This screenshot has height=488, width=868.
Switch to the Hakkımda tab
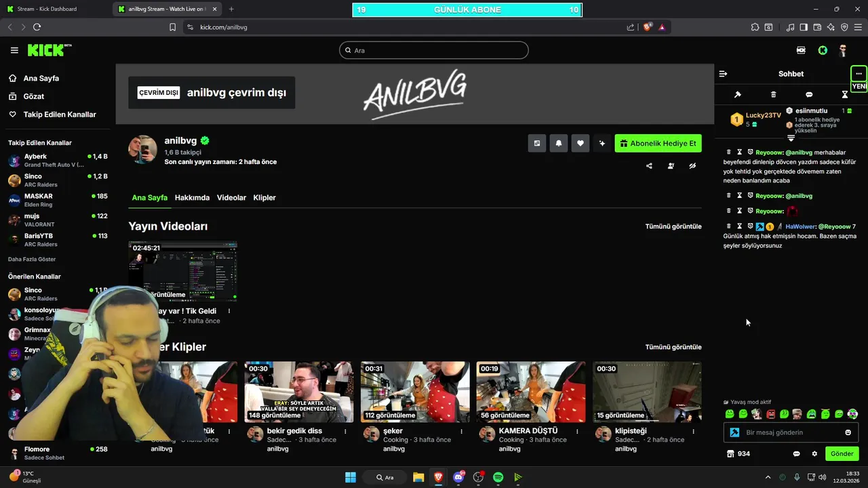[x=192, y=197]
